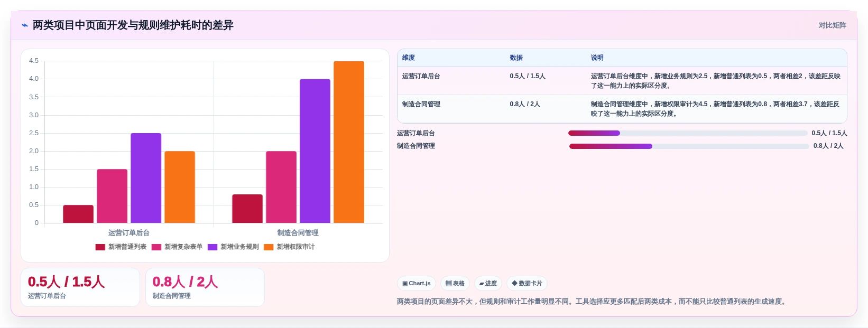Click the 维度 column header

click(409, 58)
